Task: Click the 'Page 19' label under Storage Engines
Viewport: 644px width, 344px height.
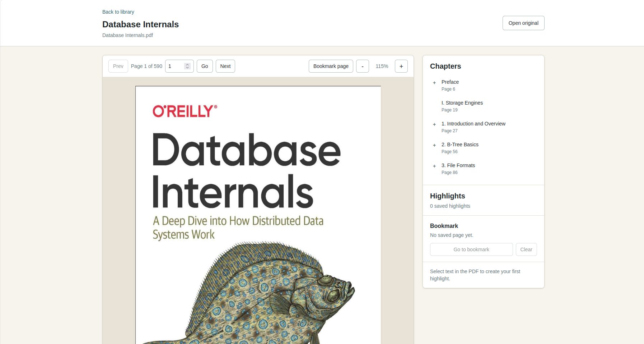Action: (449, 110)
